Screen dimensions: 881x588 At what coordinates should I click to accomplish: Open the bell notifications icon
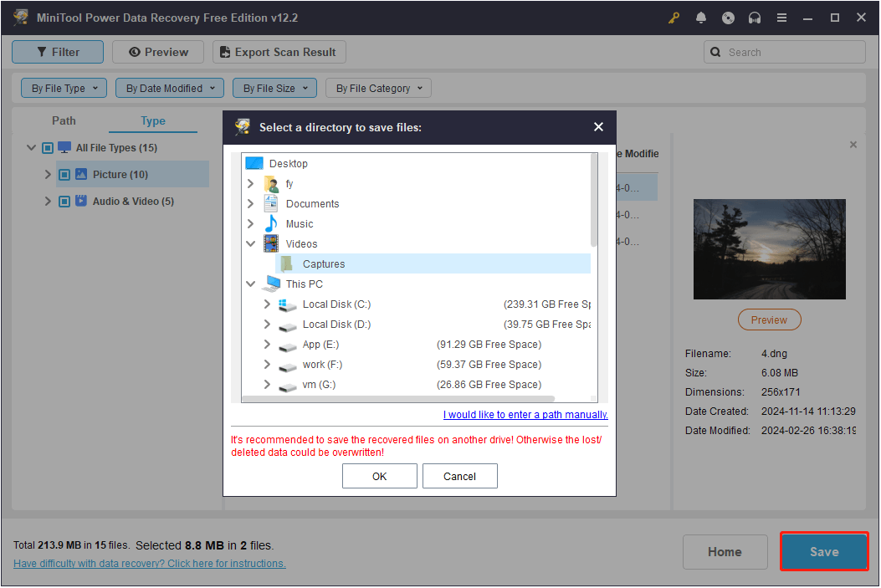point(700,18)
